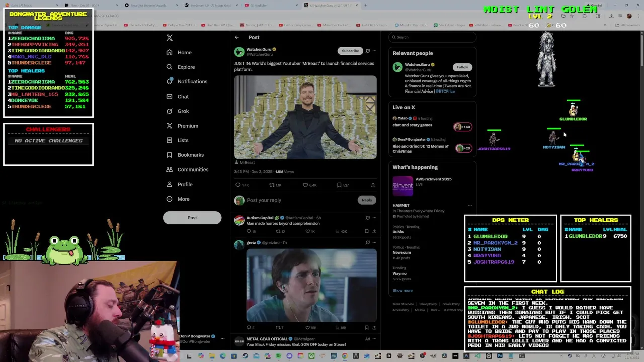The width and height of the screenshot is (644, 362).
Task: Open the Explore page
Action: point(180,67)
